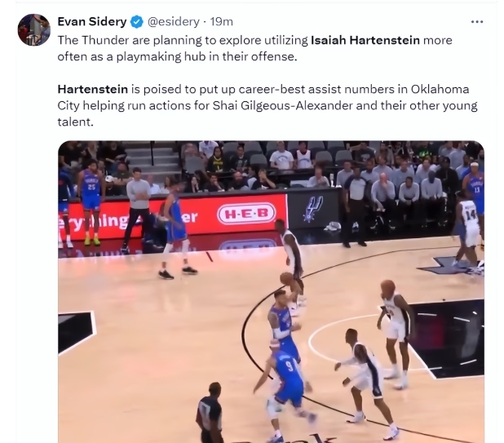Image resolution: width=504 pixels, height=443 pixels.
Task: Click the basketball held near three-point arc
Action: (x=286, y=278)
